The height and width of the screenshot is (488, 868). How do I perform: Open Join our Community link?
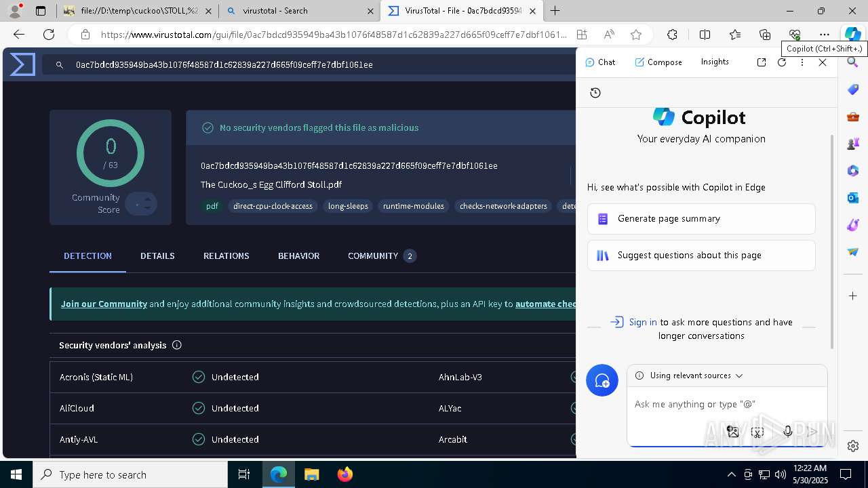click(104, 304)
